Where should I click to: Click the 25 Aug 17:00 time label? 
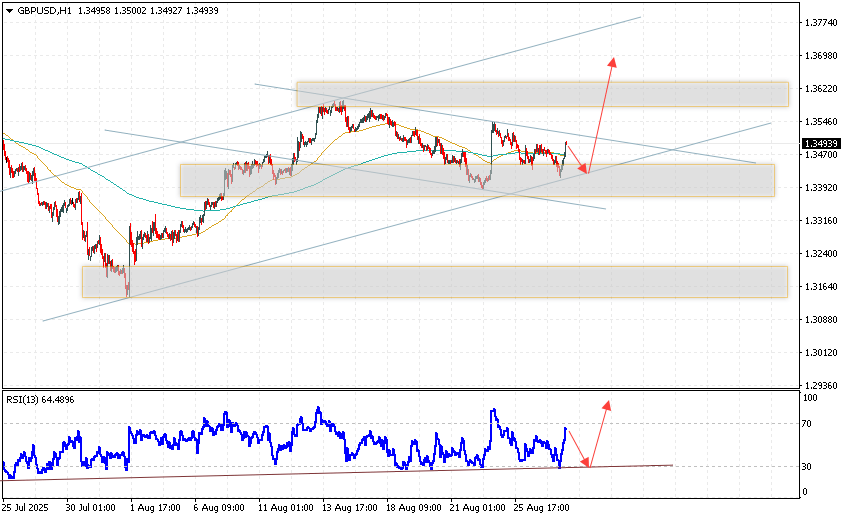[x=542, y=508]
